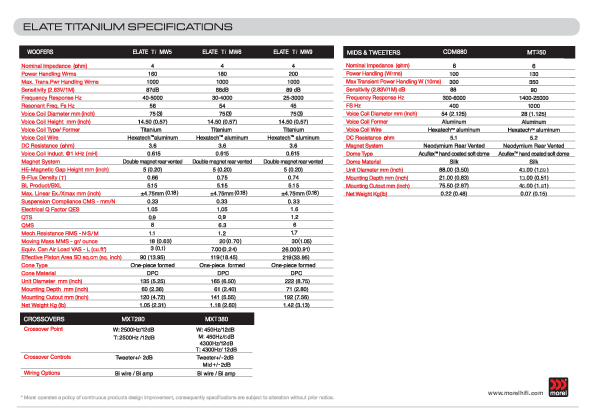This screenshot has height=420, width=595.
Task: Click the red Morel logo icon
Action: pyautogui.click(x=558, y=387)
